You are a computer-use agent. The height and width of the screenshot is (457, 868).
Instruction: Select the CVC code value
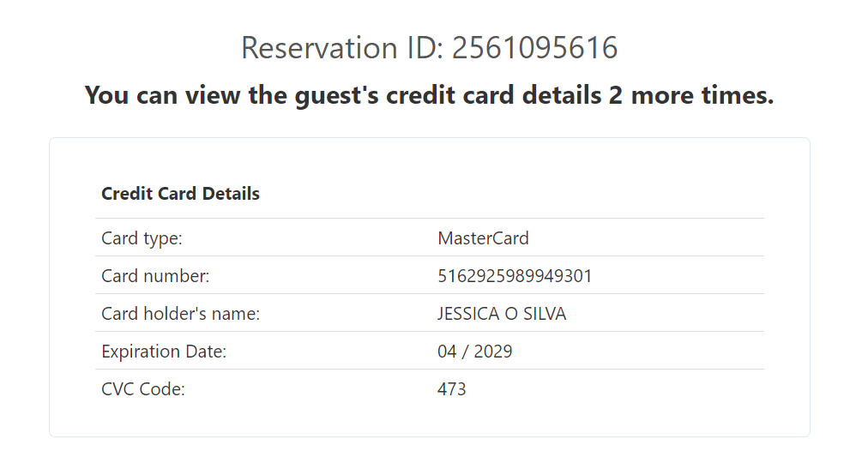[x=452, y=389]
